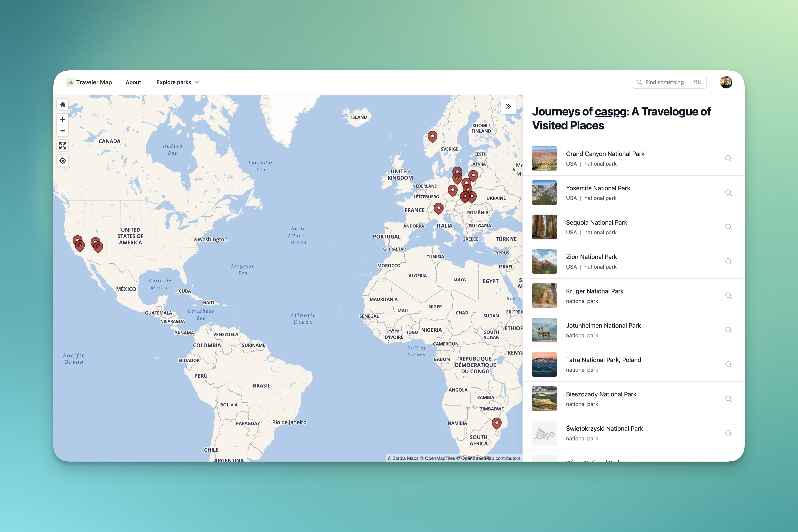Select Kruger National Park title
The width and height of the screenshot is (798, 532).
click(595, 291)
